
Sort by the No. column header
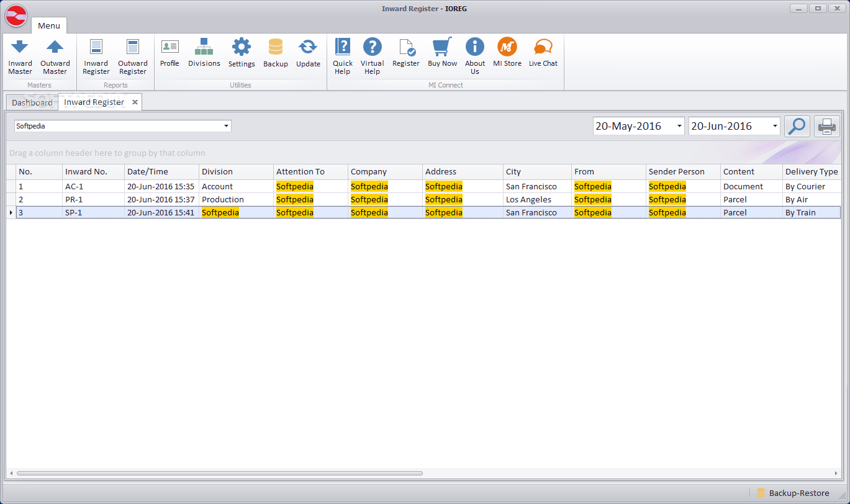39,172
